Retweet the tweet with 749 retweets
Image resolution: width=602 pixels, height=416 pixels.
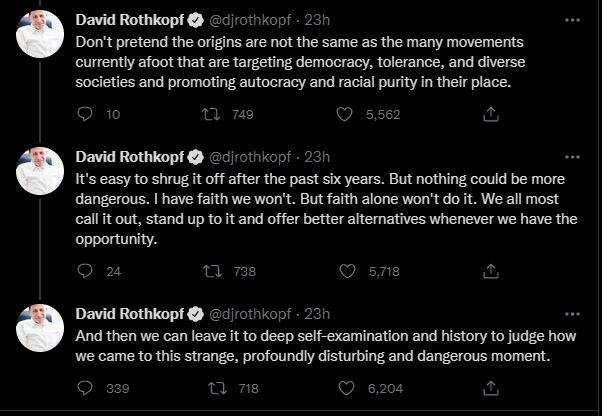(212, 115)
